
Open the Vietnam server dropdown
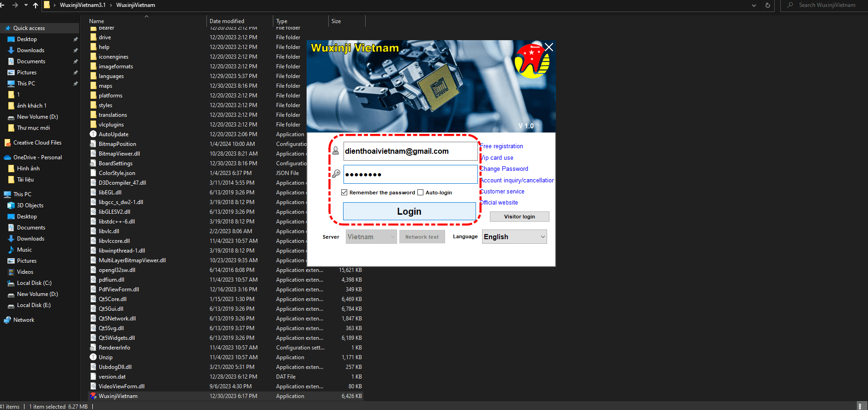(x=371, y=237)
